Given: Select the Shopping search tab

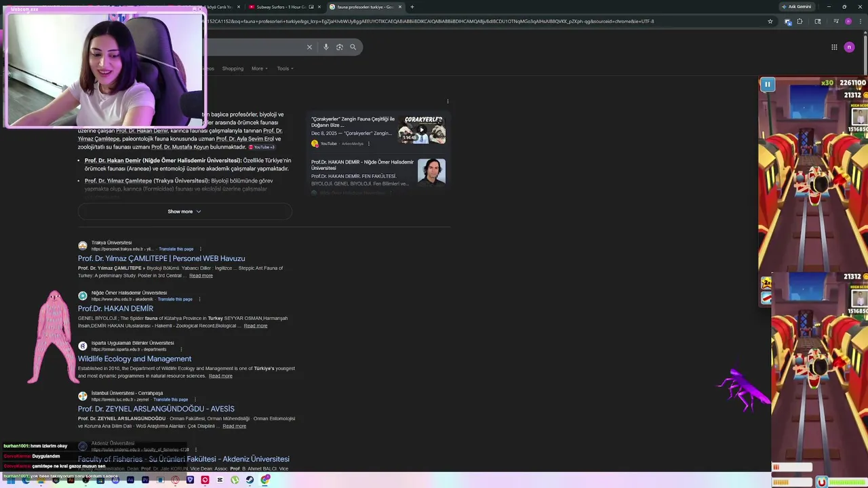Looking at the screenshot, I should coord(233,68).
